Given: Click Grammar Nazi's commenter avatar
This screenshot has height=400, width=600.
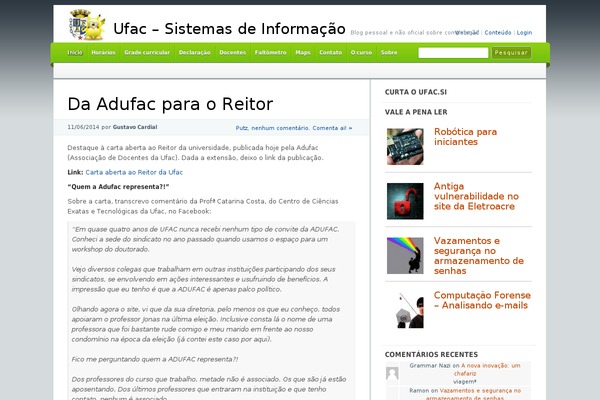Looking at the screenshot, I should pyautogui.click(x=392, y=373).
